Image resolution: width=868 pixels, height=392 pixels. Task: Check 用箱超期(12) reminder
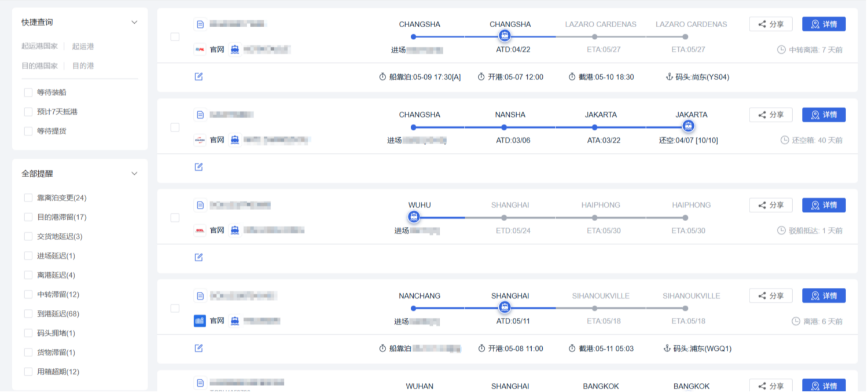pyautogui.click(x=28, y=372)
